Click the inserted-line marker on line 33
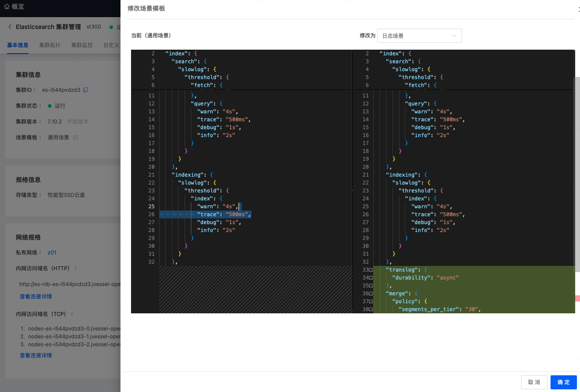Image resolution: width=580 pixels, height=392 pixels. pos(371,270)
